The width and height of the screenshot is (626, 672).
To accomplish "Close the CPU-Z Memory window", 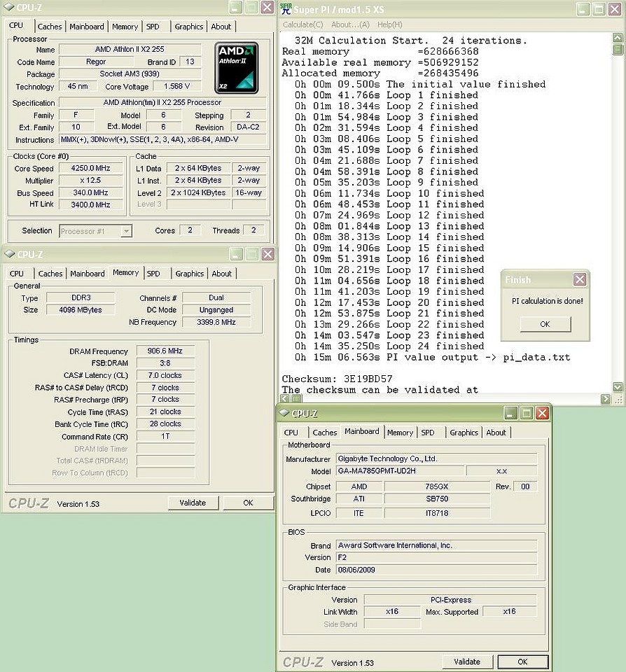I will point(268,254).
